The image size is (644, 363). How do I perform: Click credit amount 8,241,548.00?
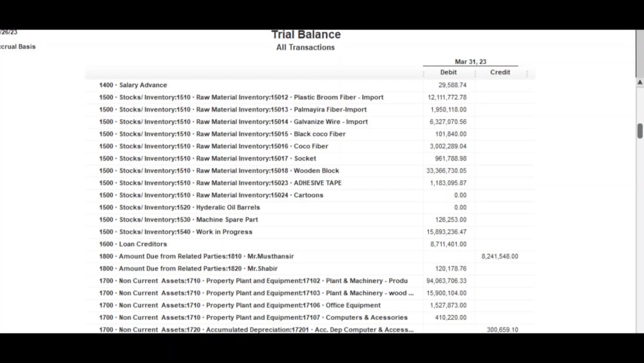pyautogui.click(x=500, y=257)
